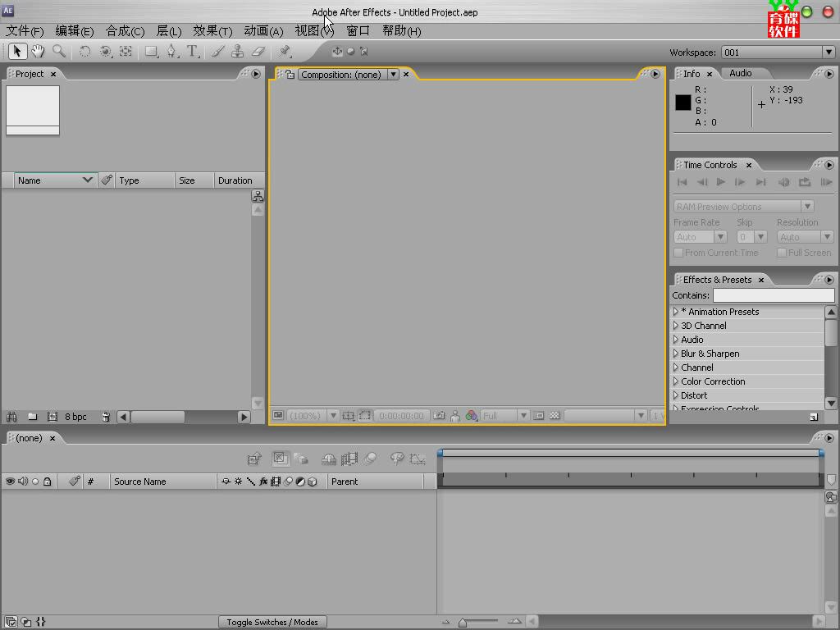Expand the 3D Channel effects category
840x630 pixels.
[676, 325]
